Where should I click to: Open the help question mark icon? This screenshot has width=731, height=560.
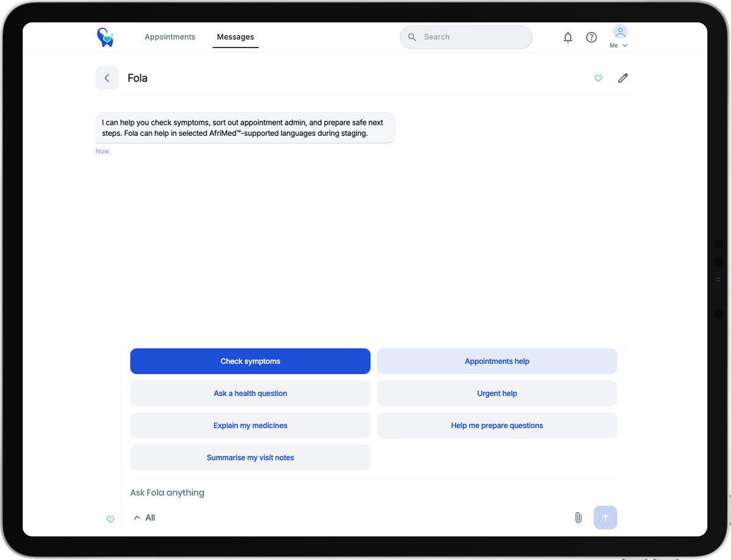(592, 37)
